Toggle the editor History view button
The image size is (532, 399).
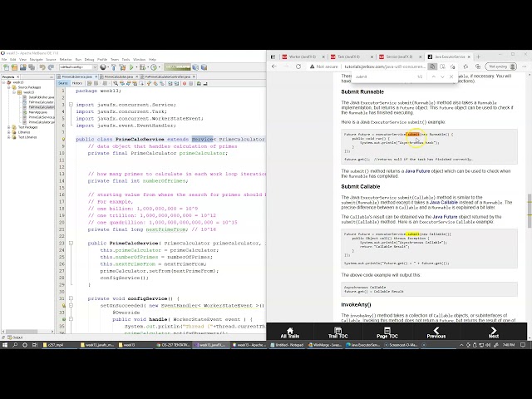(77, 83)
